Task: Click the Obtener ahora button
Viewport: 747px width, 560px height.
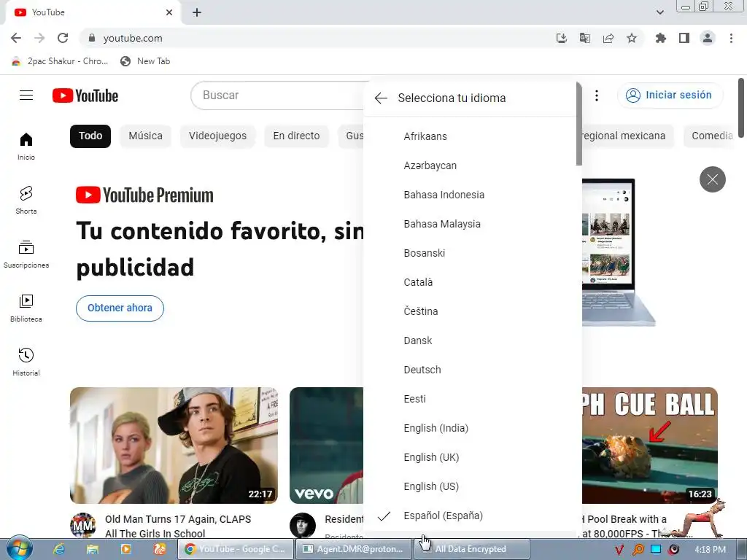Action: (x=120, y=308)
